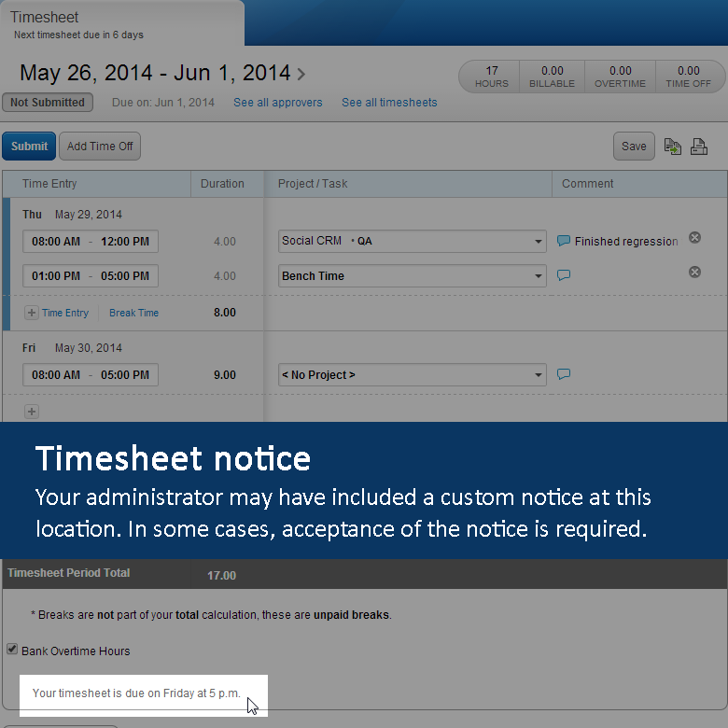Click the May 26 - Jun 1 date range
Screen dimensions: 728x728
tap(155, 73)
